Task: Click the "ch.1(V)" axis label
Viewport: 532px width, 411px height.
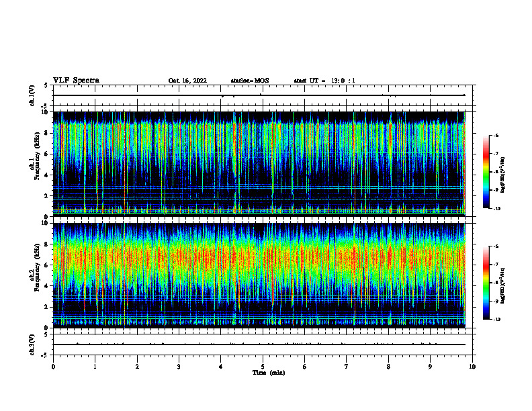Action: coord(32,95)
